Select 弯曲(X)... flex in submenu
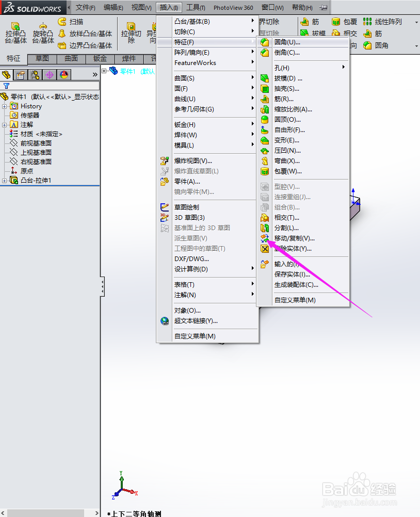420x517 pixels. (303, 161)
